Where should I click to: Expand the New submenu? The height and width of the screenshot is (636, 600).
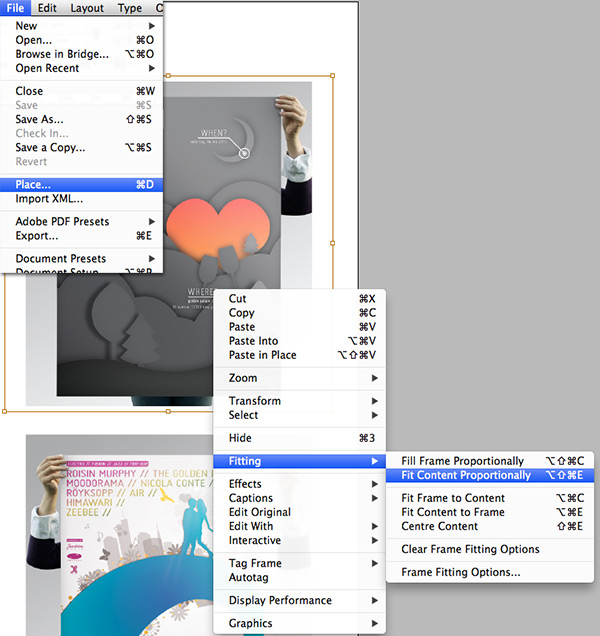(82, 26)
